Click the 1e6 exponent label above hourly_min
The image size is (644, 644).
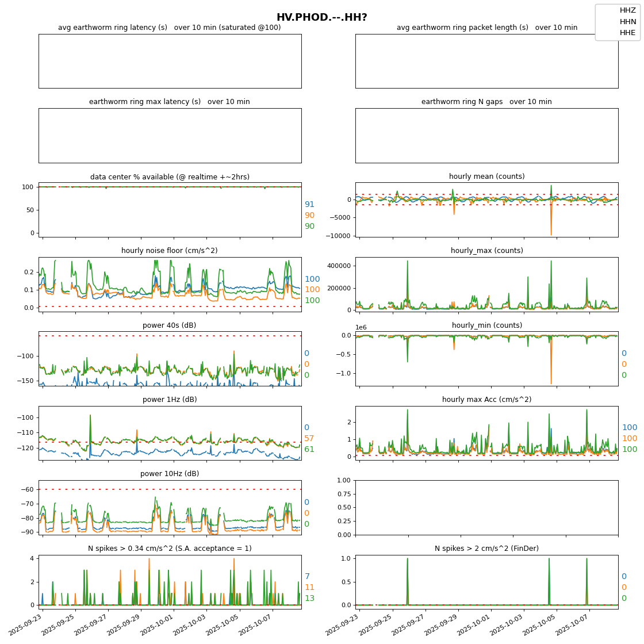click(x=361, y=328)
